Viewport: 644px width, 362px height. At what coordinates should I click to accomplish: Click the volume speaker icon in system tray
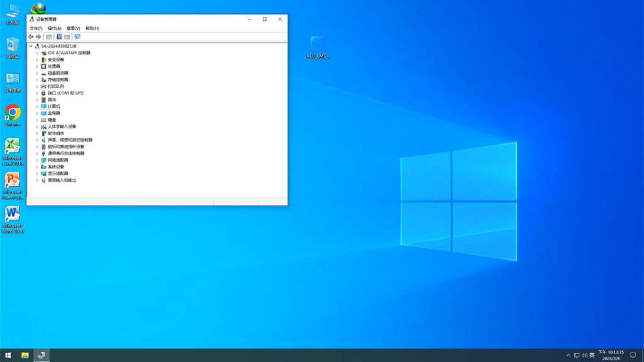[x=584, y=355]
